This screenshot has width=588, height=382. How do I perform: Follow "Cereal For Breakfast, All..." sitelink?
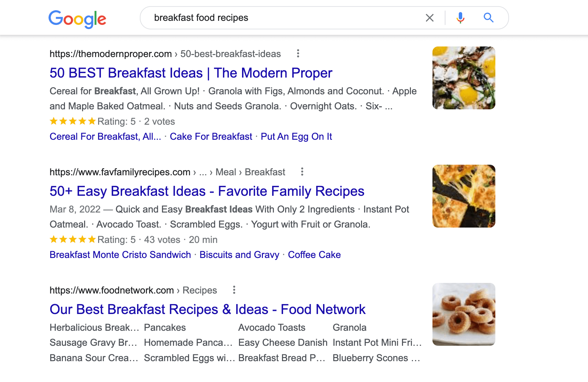(x=105, y=137)
